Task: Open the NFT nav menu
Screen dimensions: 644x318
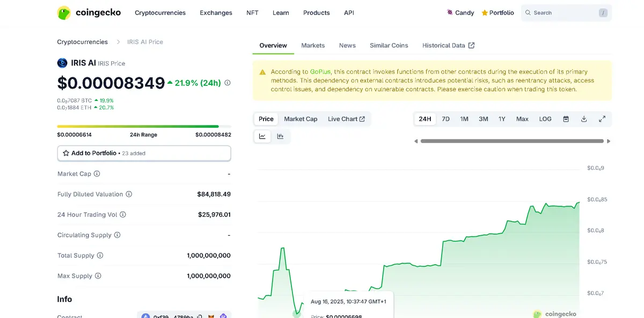Action: click(252, 12)
